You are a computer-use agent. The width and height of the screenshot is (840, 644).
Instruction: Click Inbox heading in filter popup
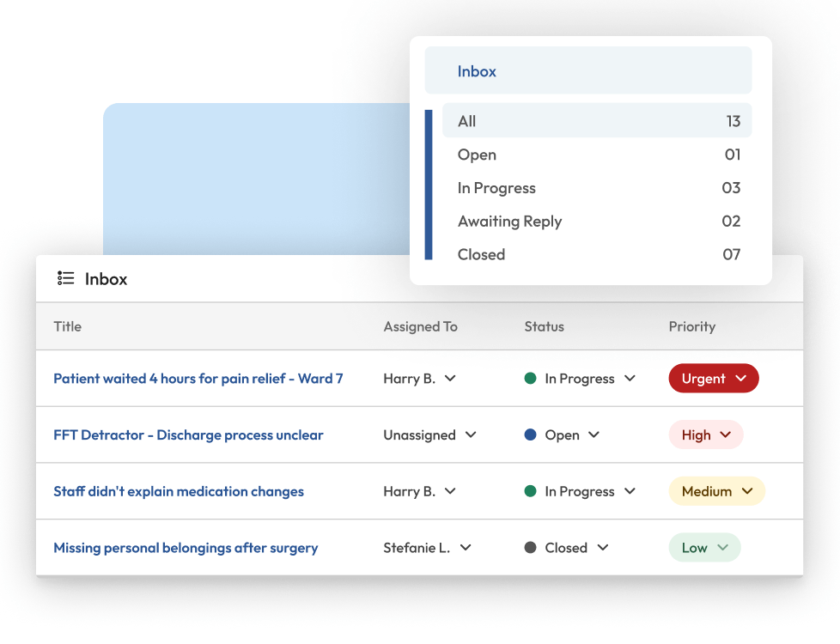point(477,71)
